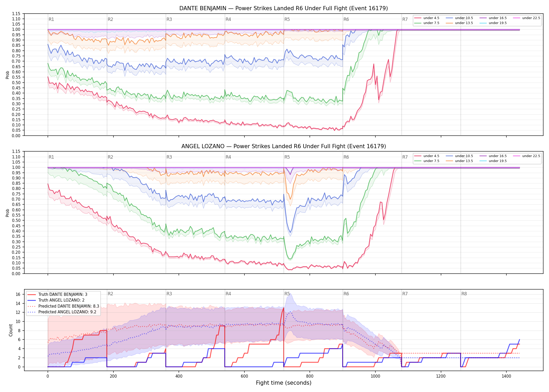This screenshot has width=549, height=392.
Task: Click the Dante Benjamin chart title
Action: pyautogui.click(x=284, y=8)
